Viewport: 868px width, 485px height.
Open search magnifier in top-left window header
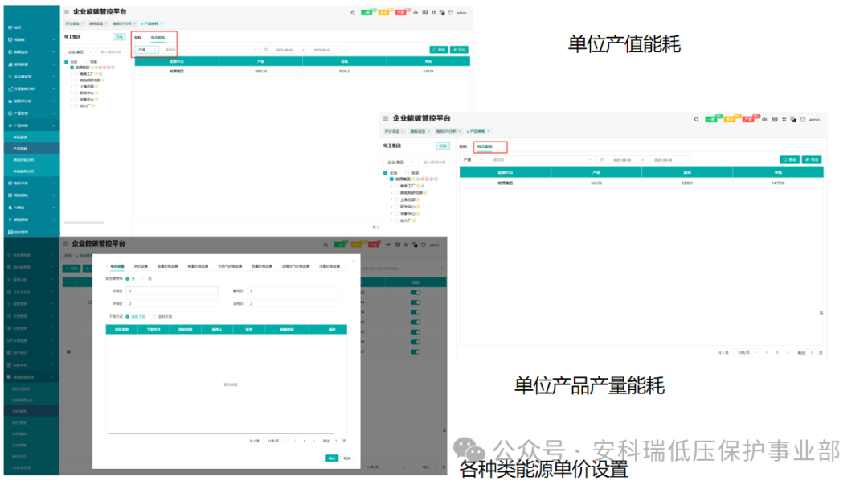[x=353, y=13]
